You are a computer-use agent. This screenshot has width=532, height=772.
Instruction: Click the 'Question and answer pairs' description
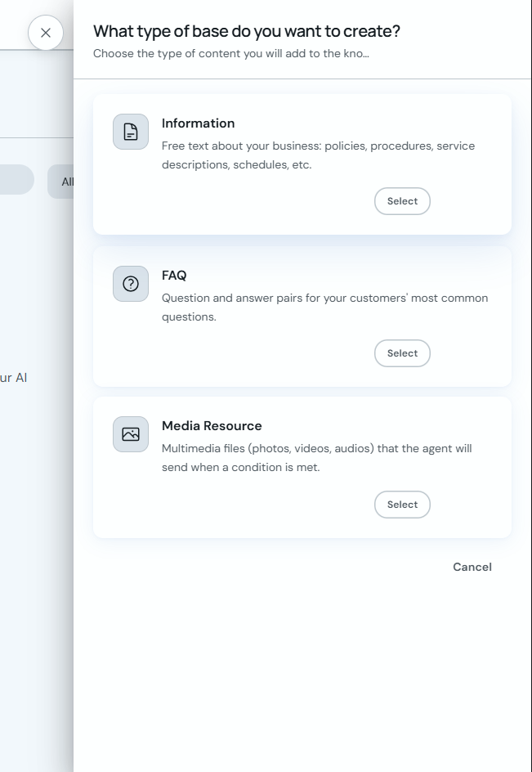[x=324, y=307]
